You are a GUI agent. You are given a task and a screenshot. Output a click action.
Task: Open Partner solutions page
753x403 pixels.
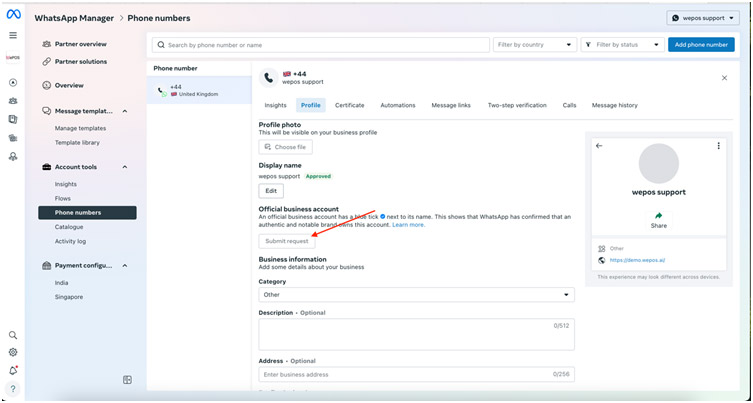(x=81, y=61)
